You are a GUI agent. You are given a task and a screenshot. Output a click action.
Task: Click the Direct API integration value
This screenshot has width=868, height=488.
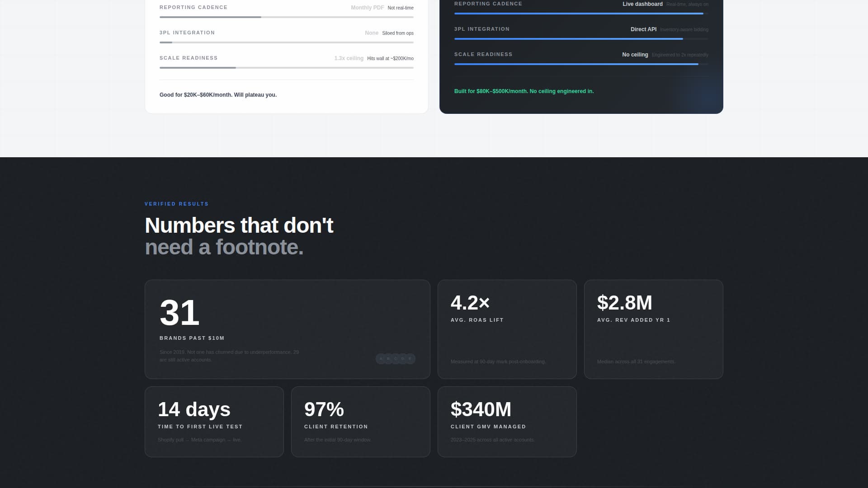tap(643, 29)
